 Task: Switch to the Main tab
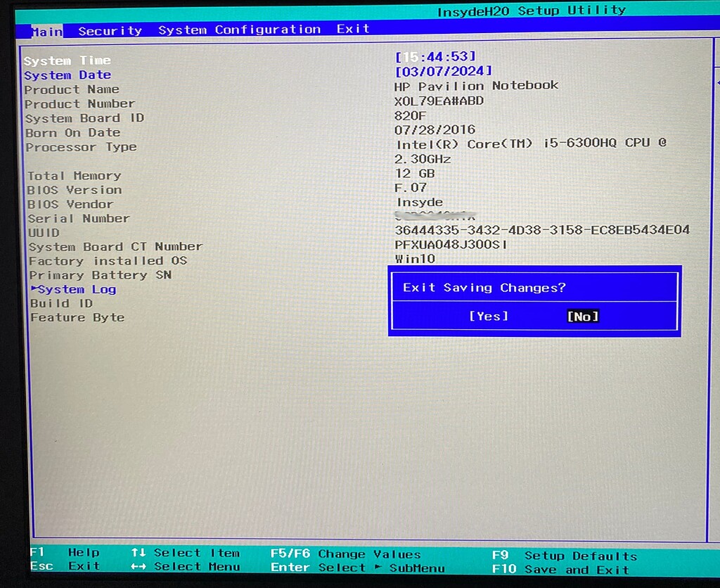coord(47,32)
